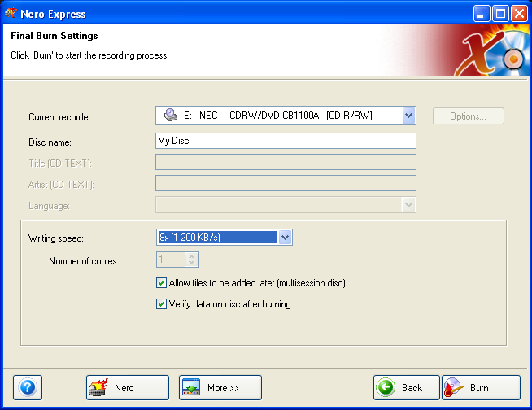Click the Title (CD TEXT) input field
The image size is (532, 410).
pyautogui.click(x=286, y=162)
